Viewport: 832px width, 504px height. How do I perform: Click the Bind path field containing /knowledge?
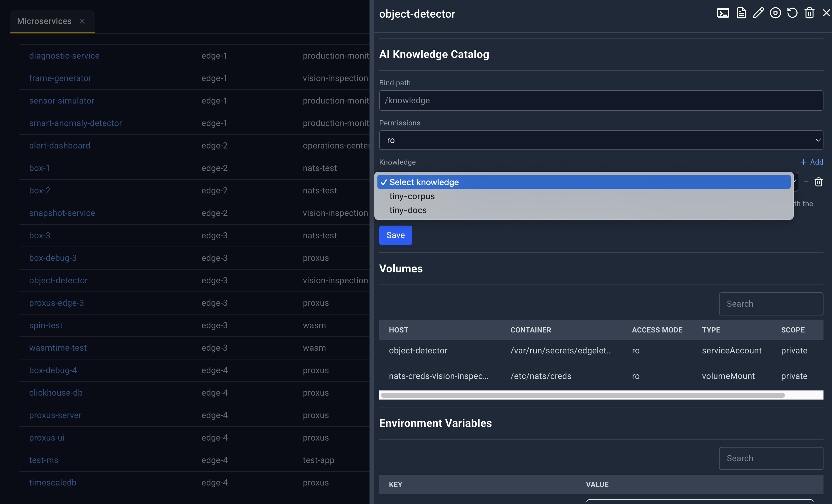click(601, 100)
